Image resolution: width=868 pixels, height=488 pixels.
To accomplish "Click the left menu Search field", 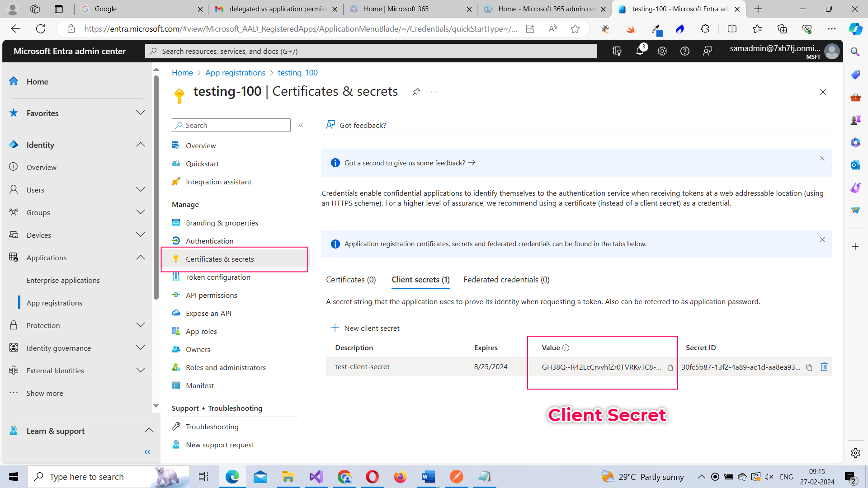I will (x=231, y=125).
